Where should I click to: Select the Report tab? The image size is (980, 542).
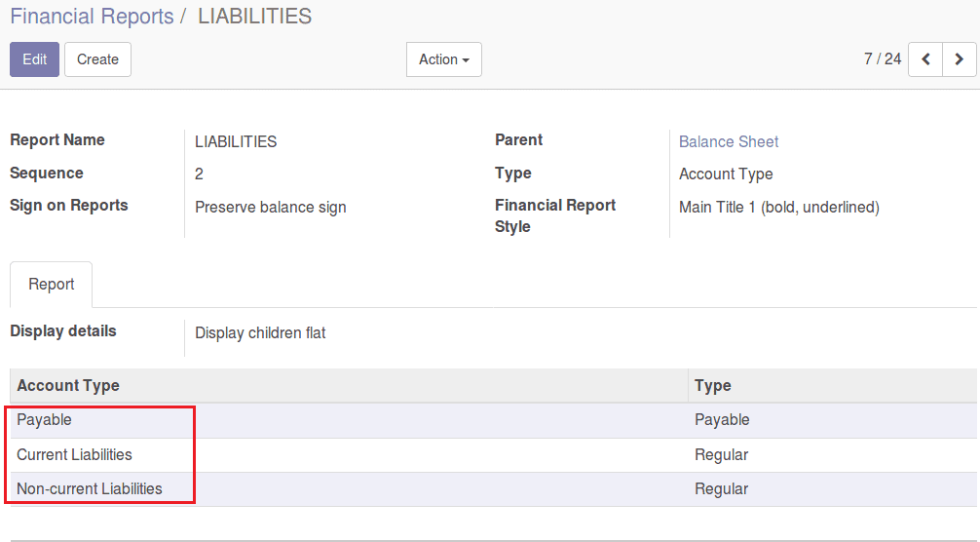point(52,285)
